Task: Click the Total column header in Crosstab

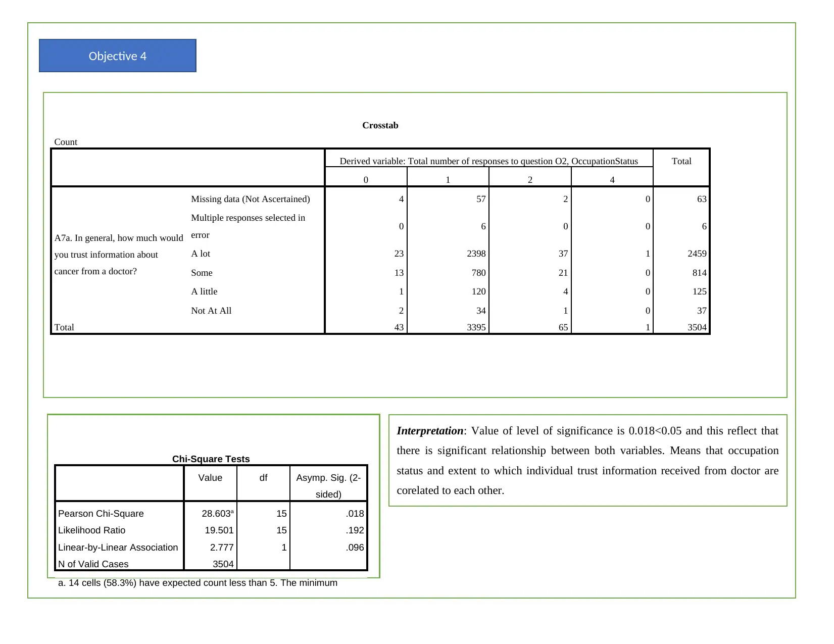Action: pyautogui.click(x=681, y=161)
